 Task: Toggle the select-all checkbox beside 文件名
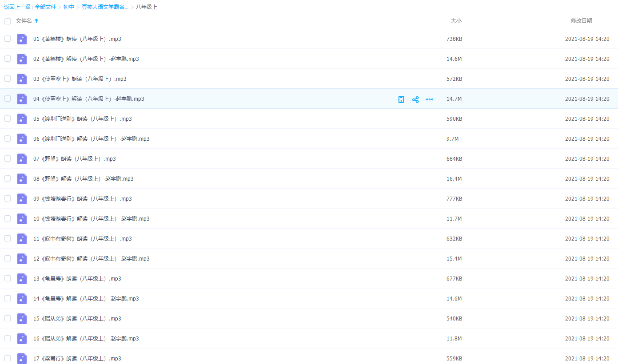click(8, 21)
